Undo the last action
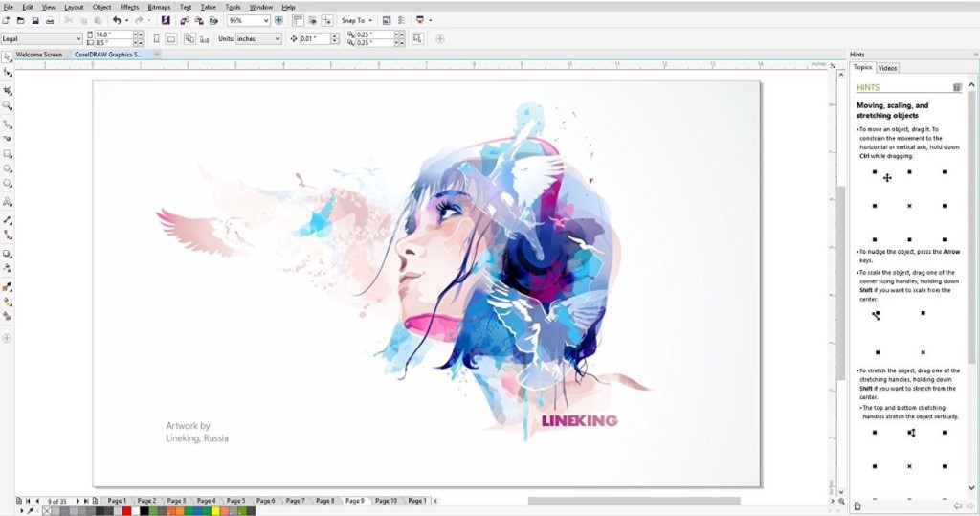 (x=116, y=21)
